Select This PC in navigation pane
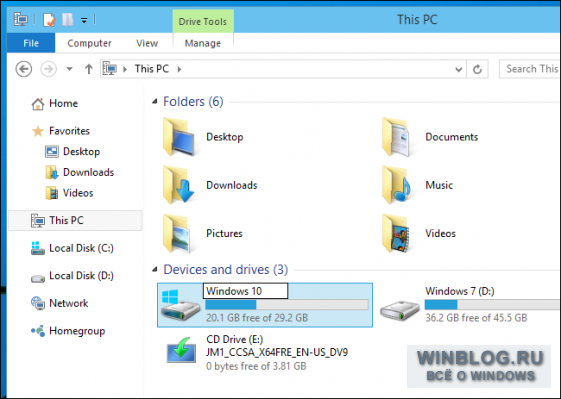The image size is (561, 399). [x=75, y=220]
